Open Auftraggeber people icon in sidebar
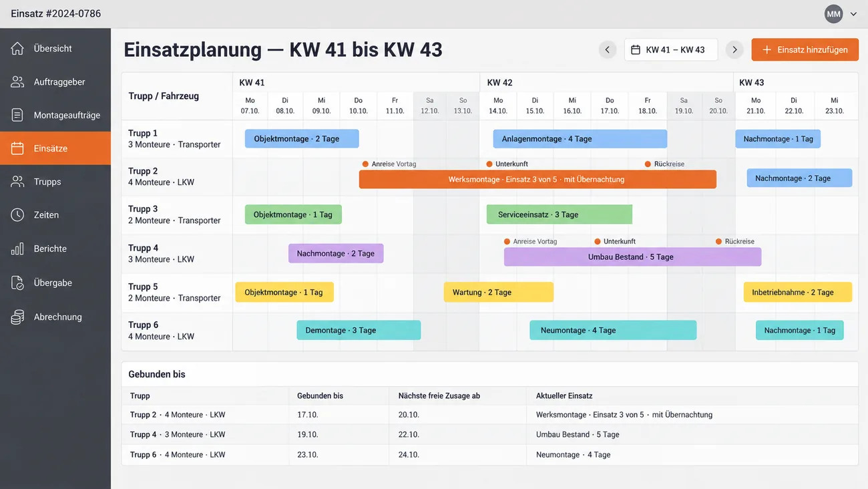The image size is (868, 489). [17, 81]
